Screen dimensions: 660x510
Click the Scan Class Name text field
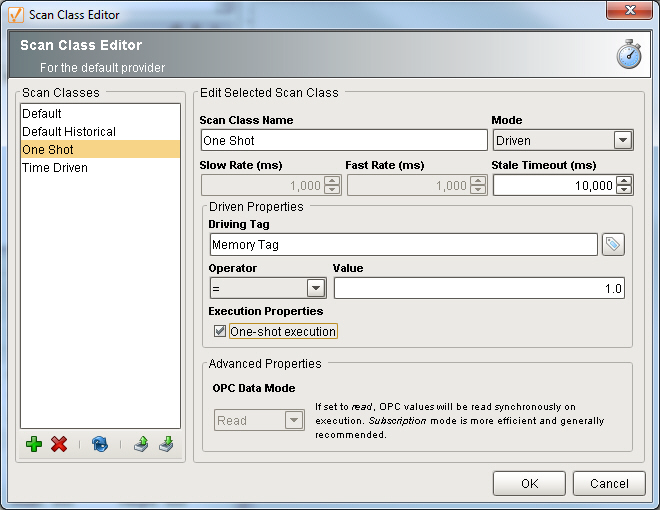[x=329, y=141]
